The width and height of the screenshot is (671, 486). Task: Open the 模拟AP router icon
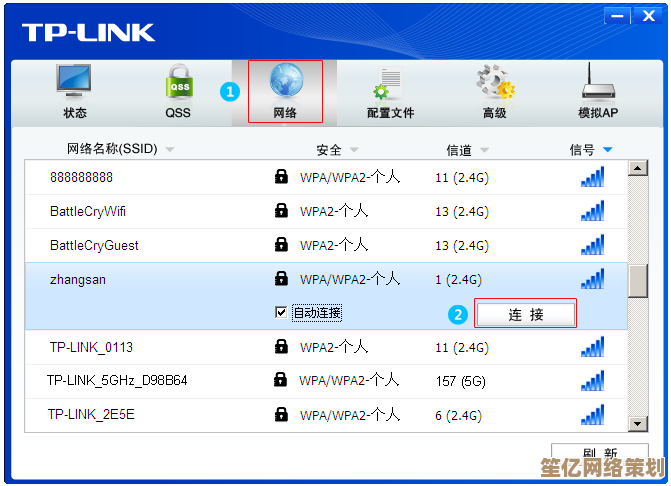pyautogui.click(x=598, y=82)
